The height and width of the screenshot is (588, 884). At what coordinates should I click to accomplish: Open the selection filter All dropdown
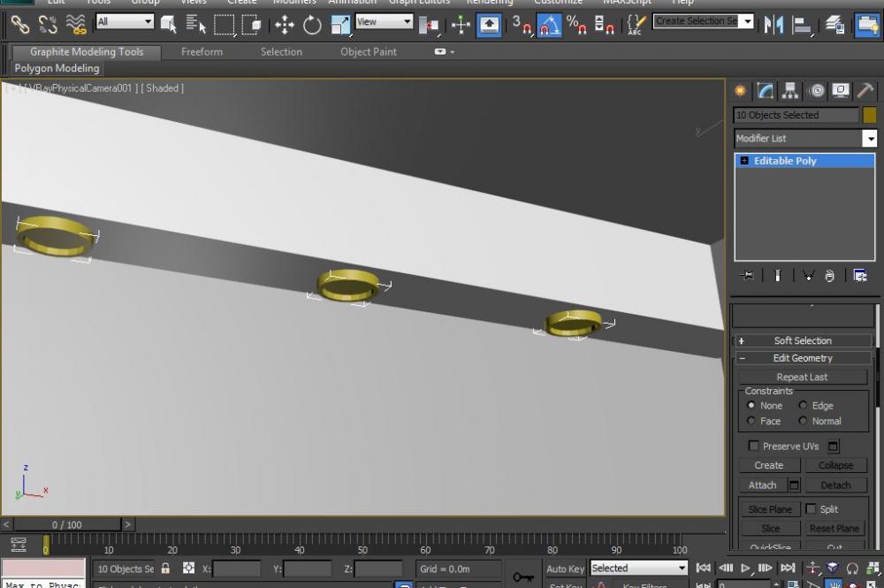[125, 22]
